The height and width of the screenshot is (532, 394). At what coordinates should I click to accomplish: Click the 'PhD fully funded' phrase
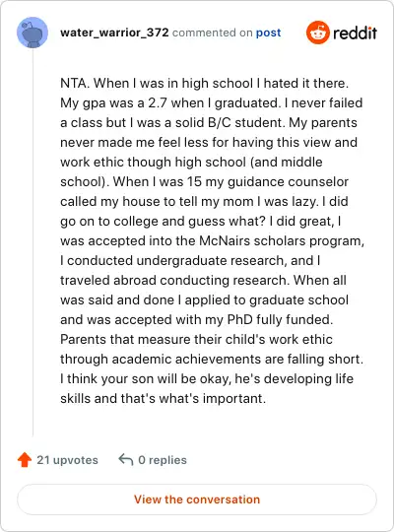coord(280,319)
